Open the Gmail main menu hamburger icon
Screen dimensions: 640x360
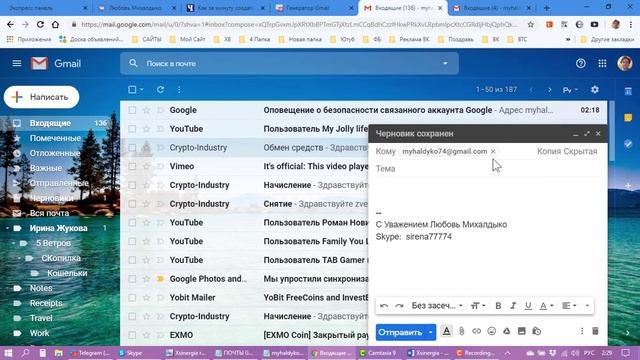tap(17, 63)
